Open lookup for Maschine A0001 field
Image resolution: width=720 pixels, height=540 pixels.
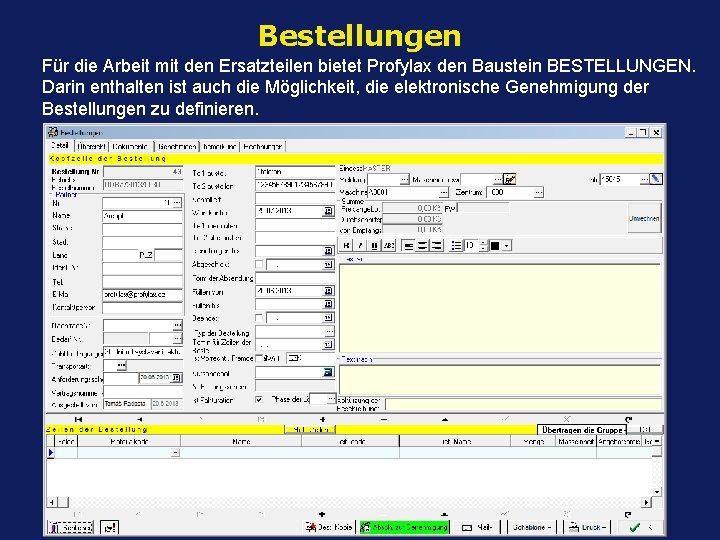(x=444, y=192)
